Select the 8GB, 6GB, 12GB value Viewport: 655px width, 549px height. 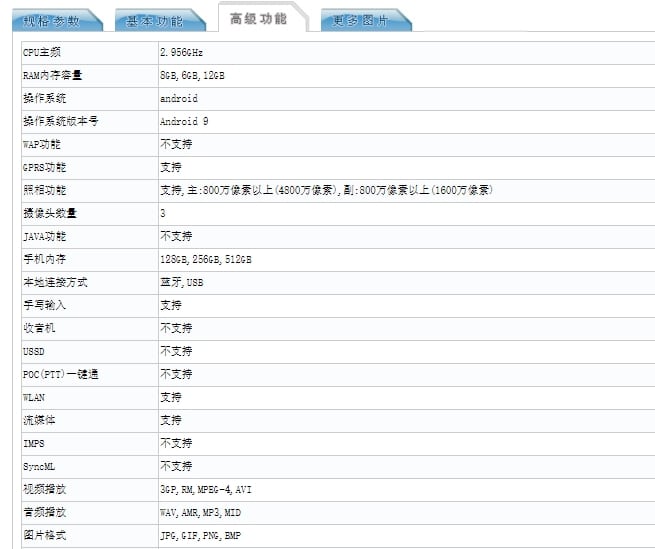pos(192,76)
